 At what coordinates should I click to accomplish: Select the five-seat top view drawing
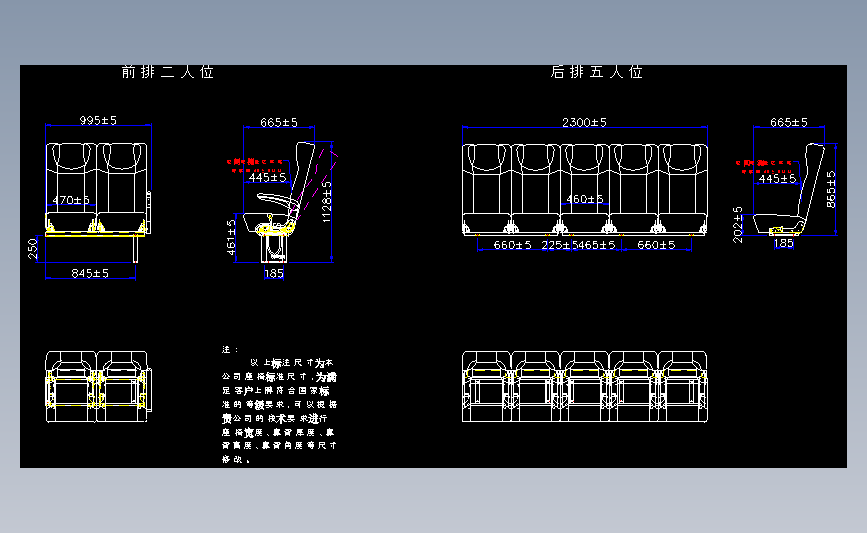coord(584,386)
